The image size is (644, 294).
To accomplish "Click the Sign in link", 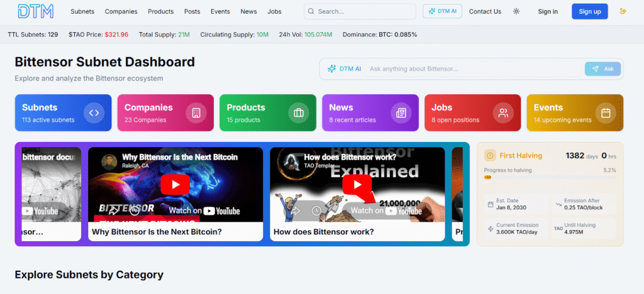I will point(548,11).
